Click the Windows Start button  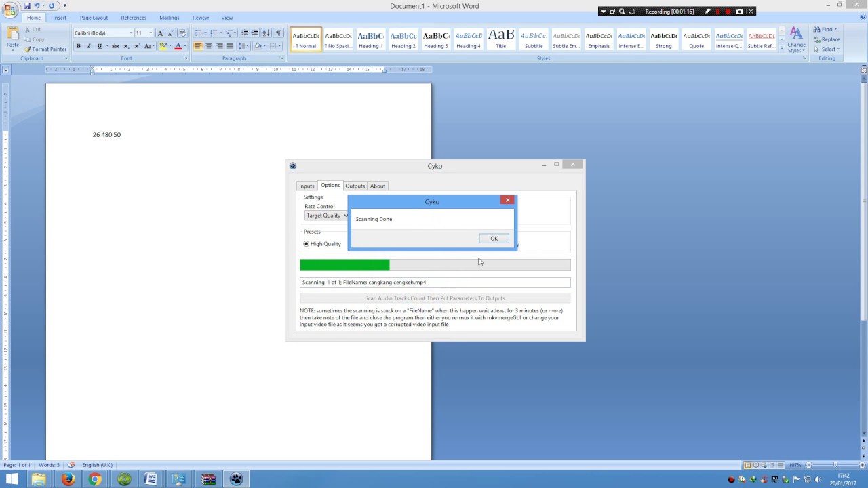coord(12,479)
